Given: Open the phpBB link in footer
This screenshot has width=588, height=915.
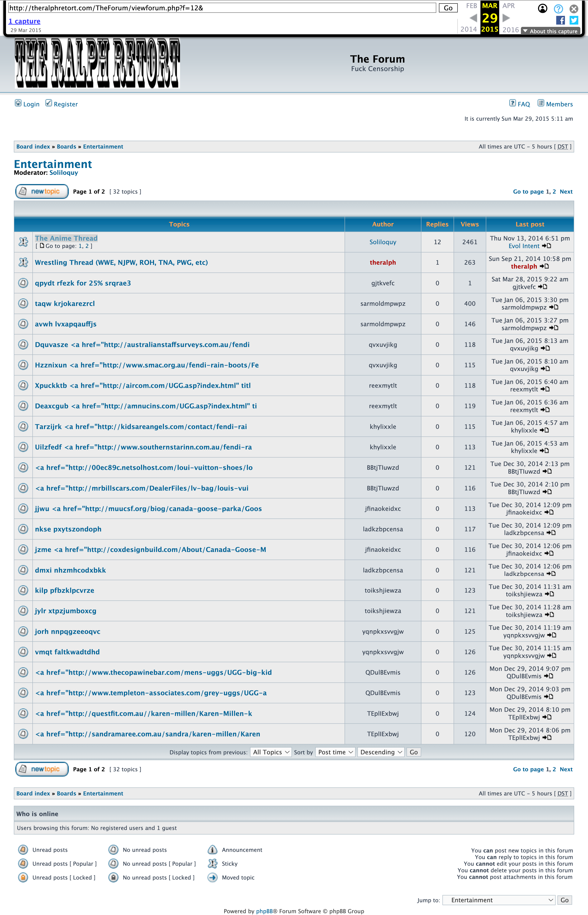Looking at the screenshot, I should coord(264,911).
